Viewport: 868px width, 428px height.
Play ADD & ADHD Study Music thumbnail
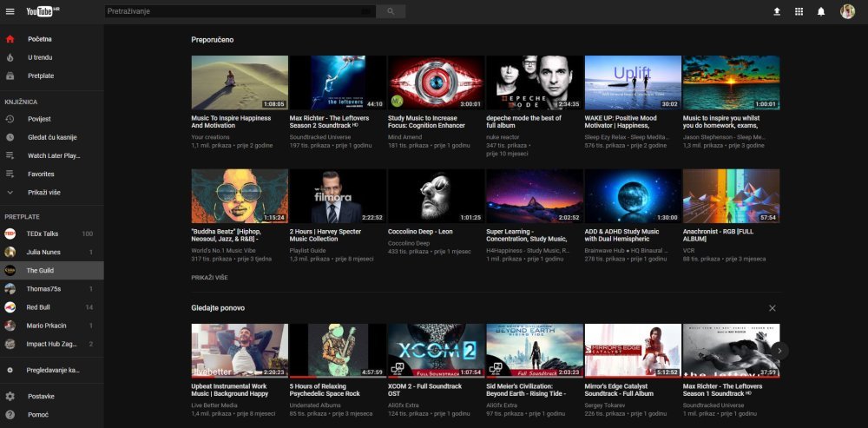(x=633, y=196)
